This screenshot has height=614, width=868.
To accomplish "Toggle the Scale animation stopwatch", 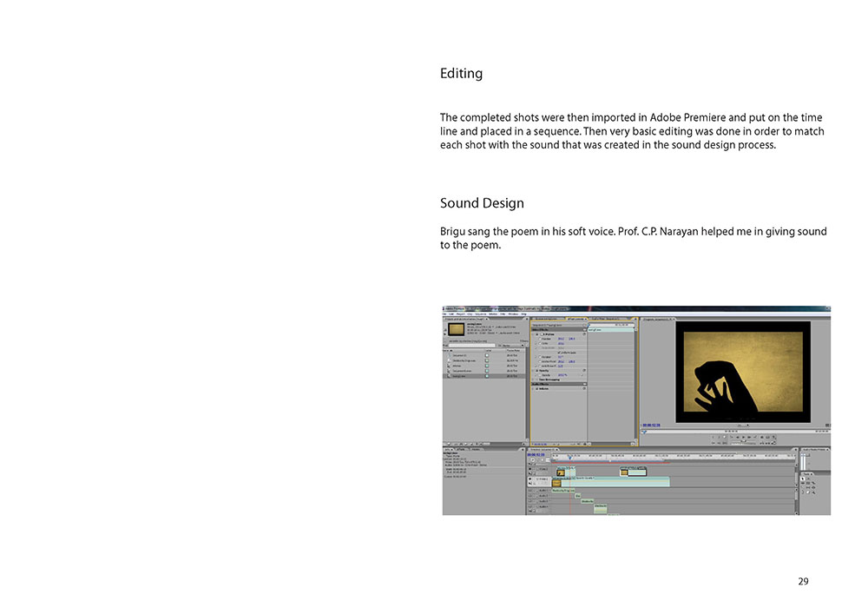I will click(x=540, y=343).
